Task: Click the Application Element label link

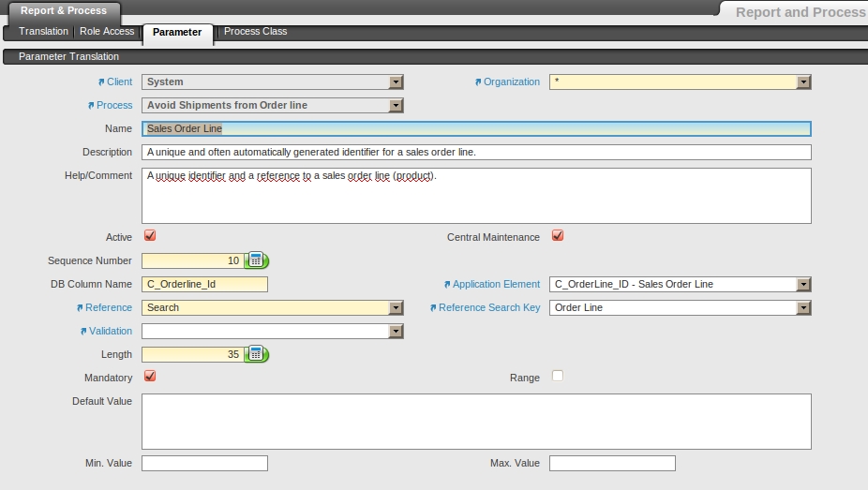Action: [496, 284]
